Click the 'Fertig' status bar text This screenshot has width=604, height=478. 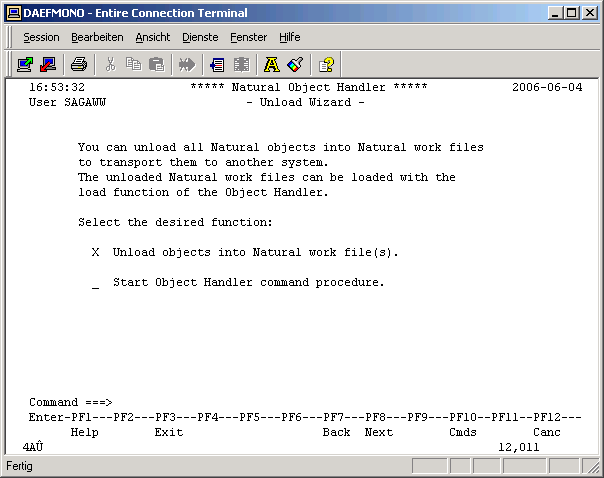click(x=19, y=466)
